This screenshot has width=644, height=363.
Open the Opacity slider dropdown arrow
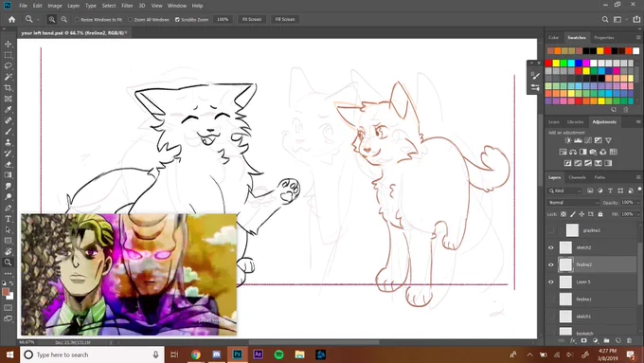637,203
